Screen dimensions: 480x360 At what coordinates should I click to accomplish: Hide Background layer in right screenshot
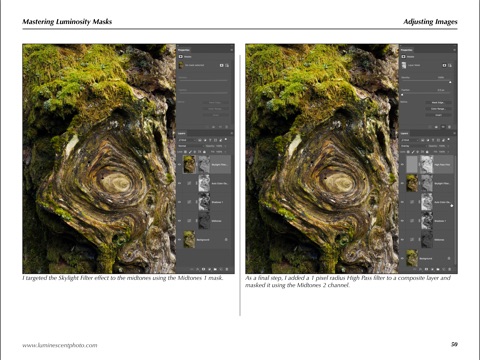pyautogui.click(x=403, y=258)
